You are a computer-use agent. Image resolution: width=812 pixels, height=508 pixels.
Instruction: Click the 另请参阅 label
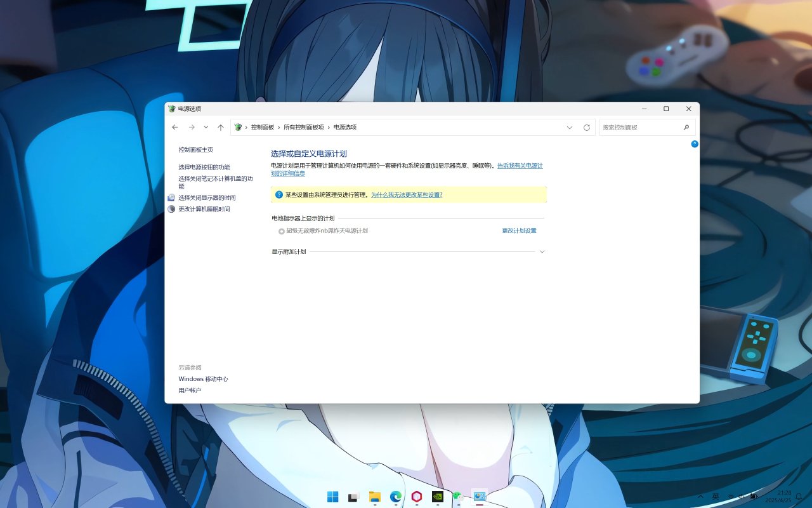click(190, 368)
